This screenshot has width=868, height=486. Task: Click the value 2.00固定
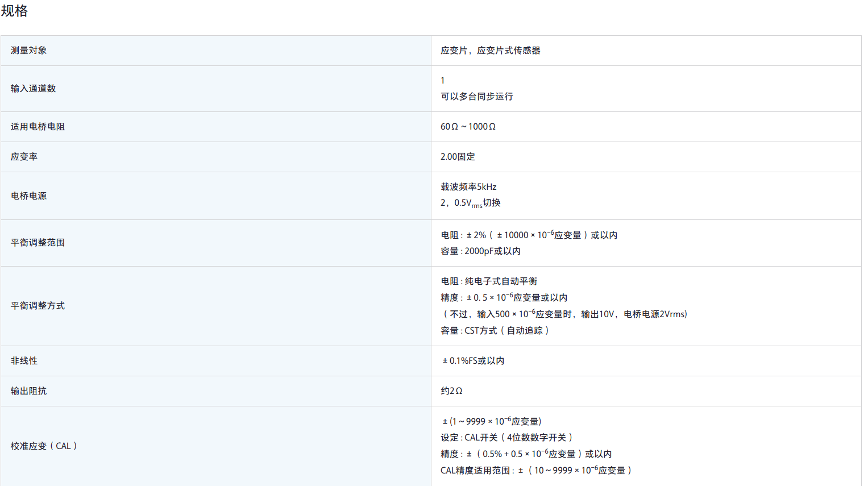[x=458, y=157]
